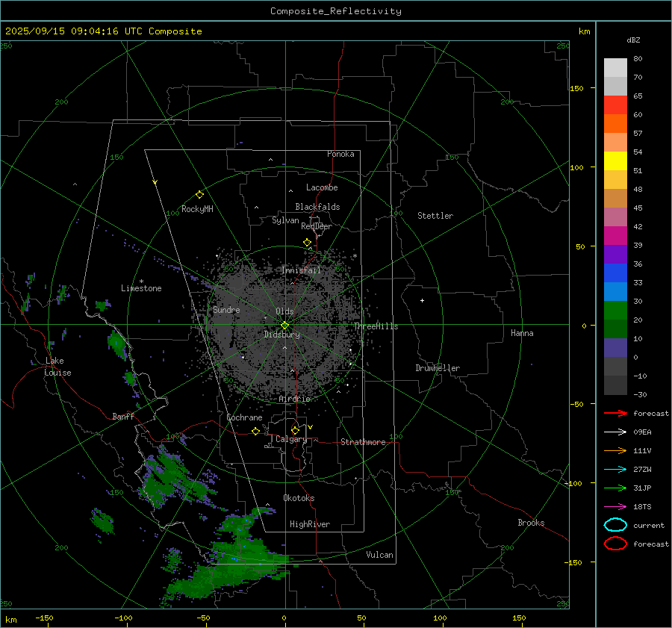Click the Innisfail town label
This screenshot has height=628, width=672.
[302, 270]
